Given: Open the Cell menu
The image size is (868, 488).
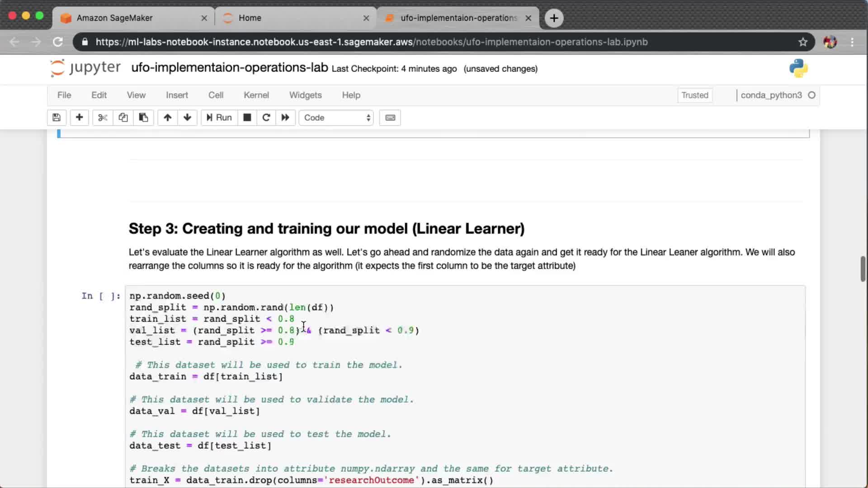Looking at the screenshot, I should 216,95.
